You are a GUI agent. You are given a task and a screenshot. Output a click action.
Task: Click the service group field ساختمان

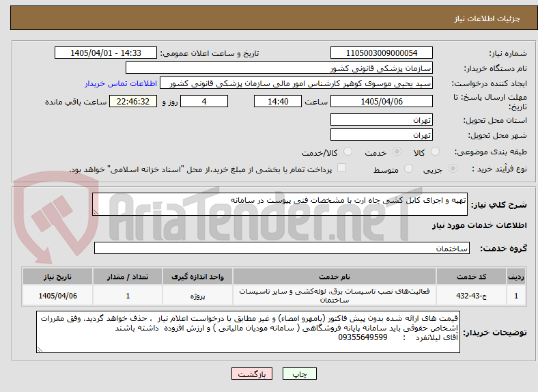coord(282,248)
